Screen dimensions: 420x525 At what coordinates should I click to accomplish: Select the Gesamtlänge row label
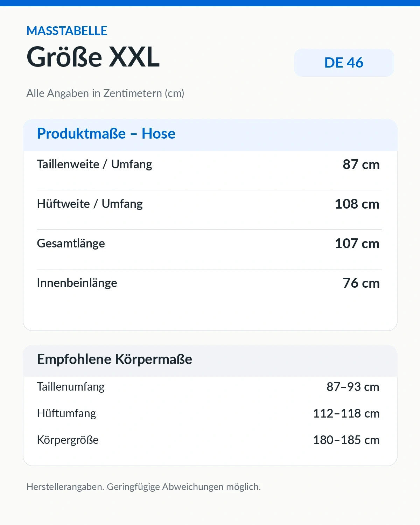(x=71, y=243)
